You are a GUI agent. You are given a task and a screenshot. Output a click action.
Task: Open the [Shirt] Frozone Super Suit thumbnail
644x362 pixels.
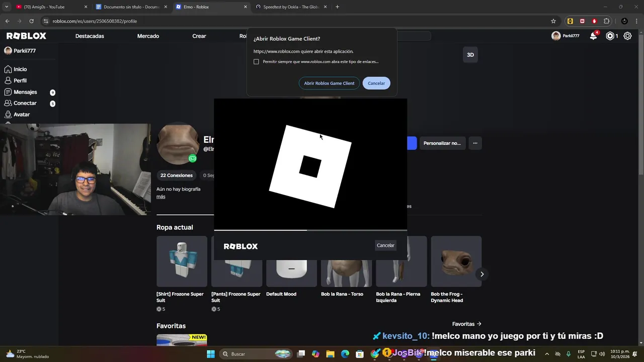(182, 261)
